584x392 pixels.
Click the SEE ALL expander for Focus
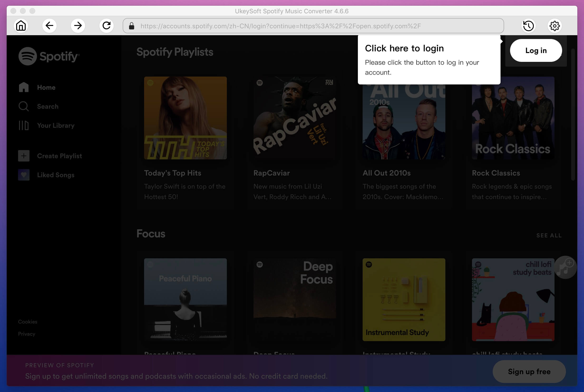(550, 235)
